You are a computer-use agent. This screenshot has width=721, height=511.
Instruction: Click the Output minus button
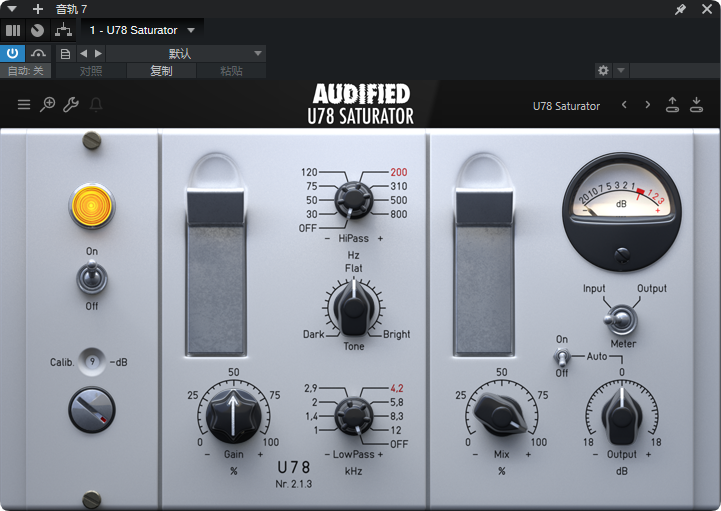tap(595, 454)
